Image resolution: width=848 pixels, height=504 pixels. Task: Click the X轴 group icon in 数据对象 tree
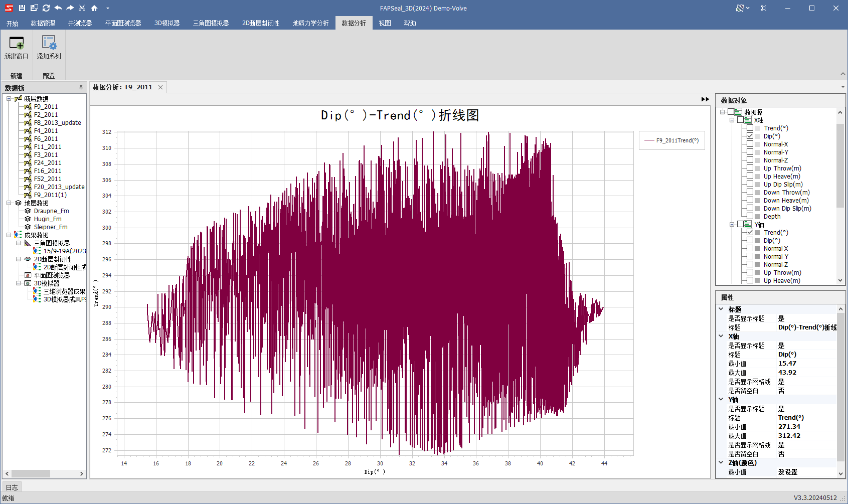tap(748, 120)
